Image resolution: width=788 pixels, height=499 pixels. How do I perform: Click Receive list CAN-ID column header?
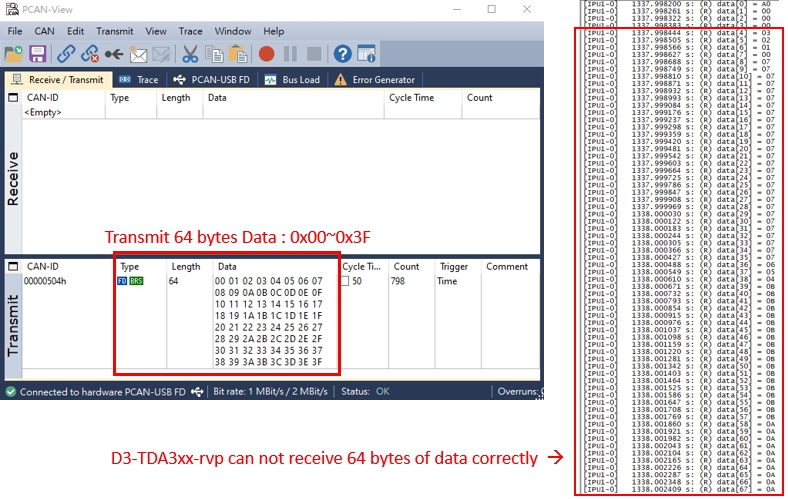(x=64, y=97)
